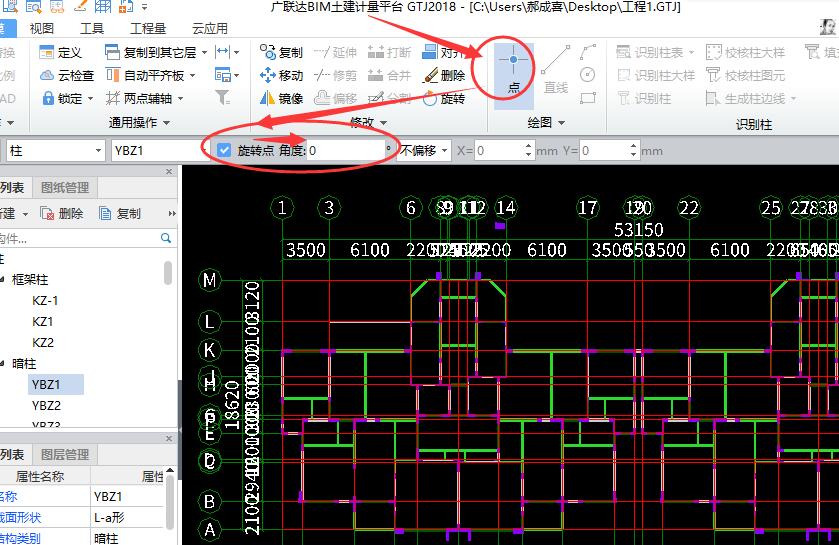Open the 锁定 dropdown arrow
Screen dimensions: 839x545
90,98
